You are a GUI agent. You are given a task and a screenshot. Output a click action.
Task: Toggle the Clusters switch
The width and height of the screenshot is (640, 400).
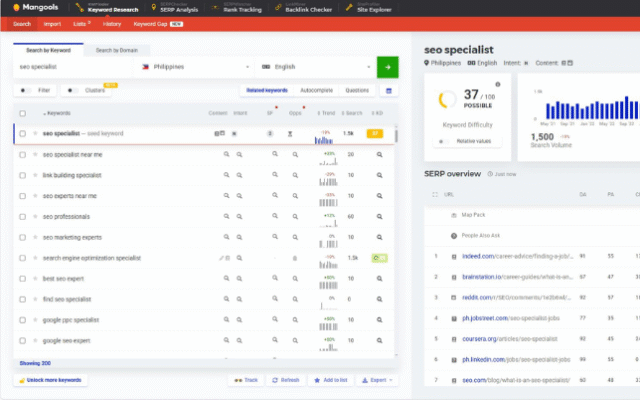73,90
